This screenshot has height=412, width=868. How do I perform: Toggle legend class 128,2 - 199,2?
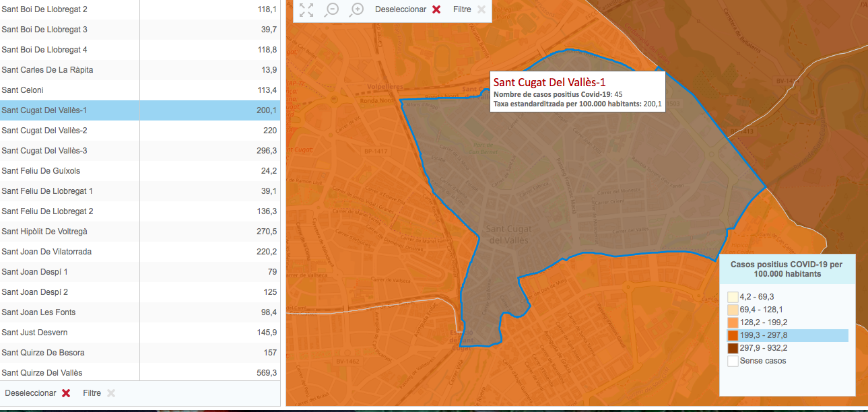point(733,322)
